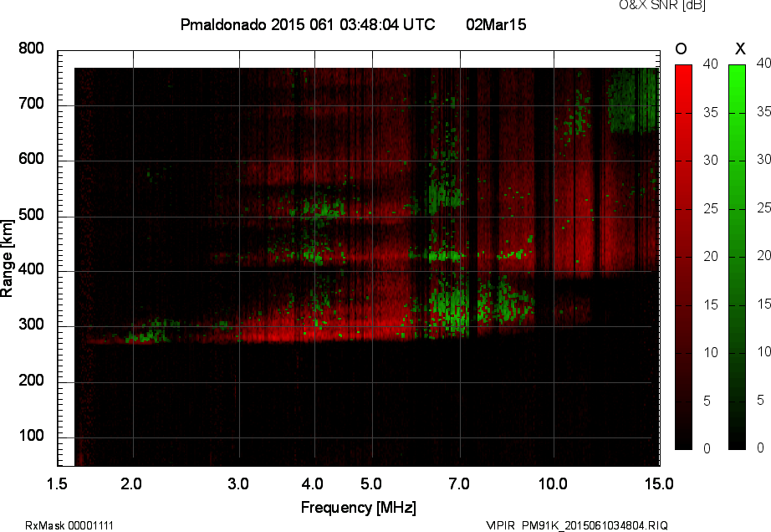Click the dense green echo cluster near 7 MHz
This screenshot has width=771, height=532.
point(447,305)
